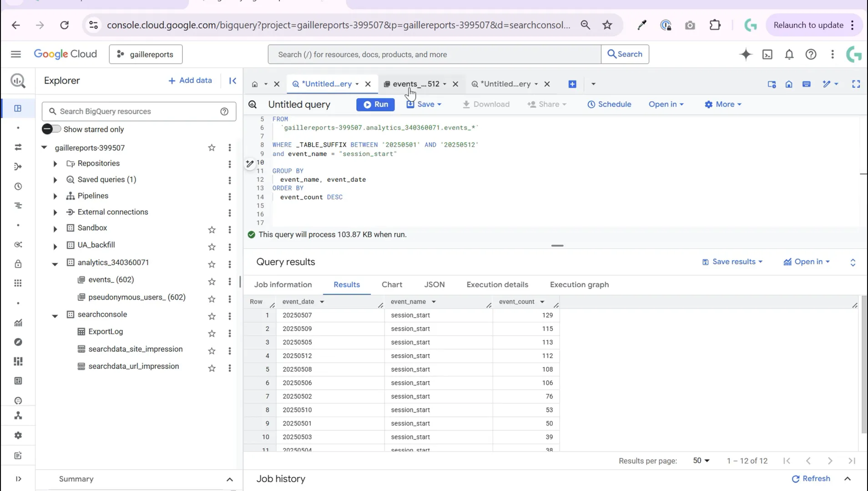Activate Cloud Shell terminal icon
This screenshot has height=491, width=868.
pos(767,54)
